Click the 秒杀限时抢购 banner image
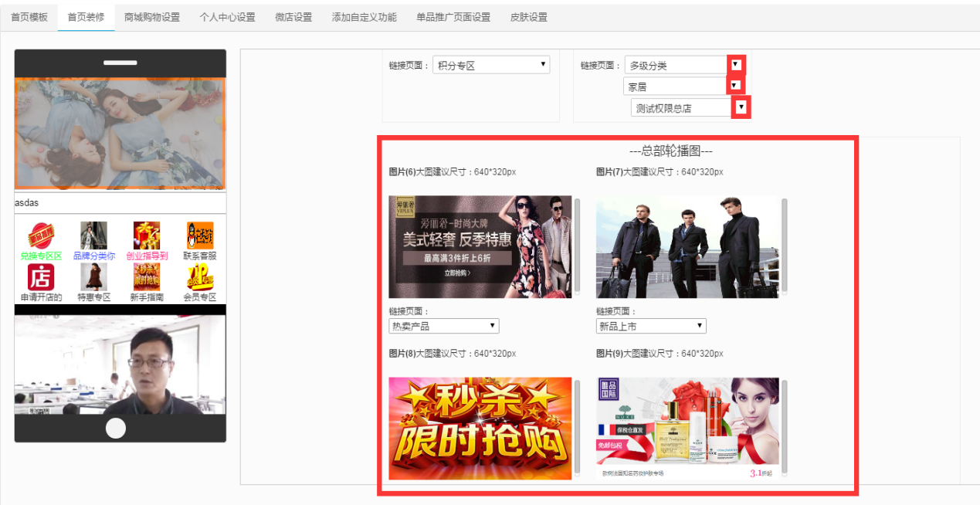Image resolution: width=980 pixels, height=505 pixels. pos(480,429)
